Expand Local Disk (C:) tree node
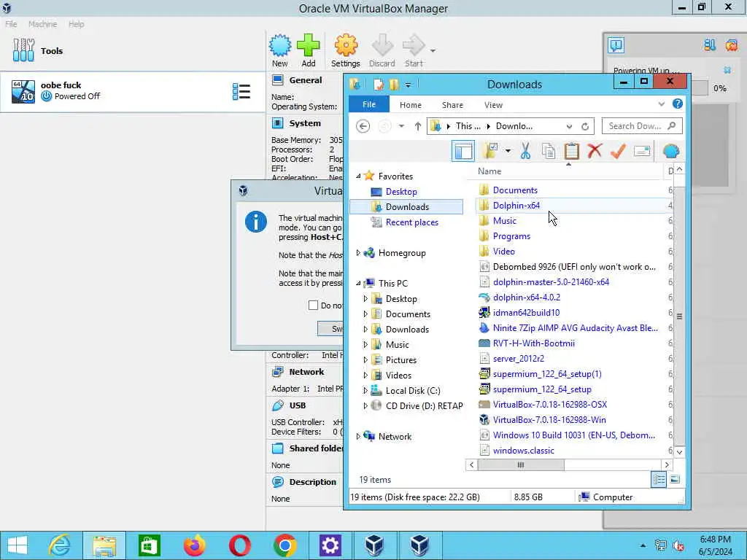Viewport: 747px width, 560px height. point(365,391)
